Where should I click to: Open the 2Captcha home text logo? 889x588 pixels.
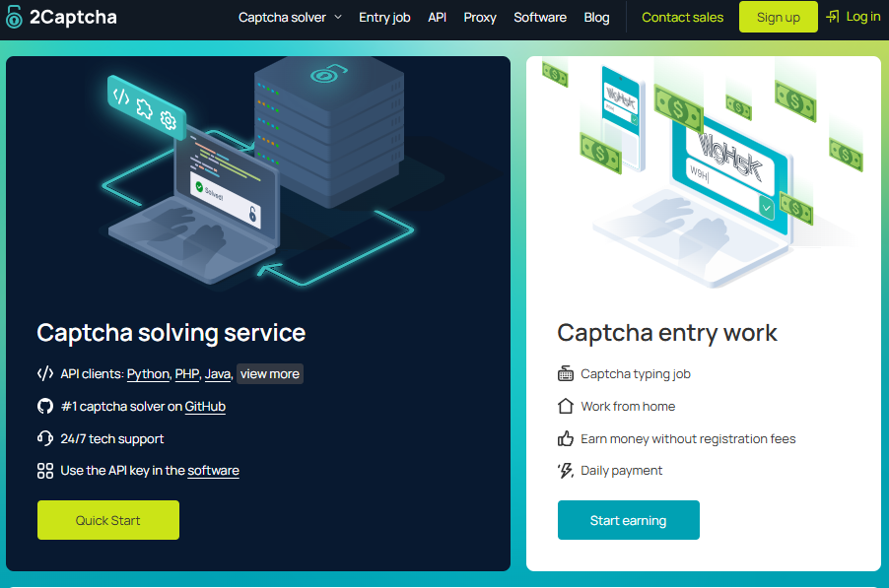click(x=73, y=17)
